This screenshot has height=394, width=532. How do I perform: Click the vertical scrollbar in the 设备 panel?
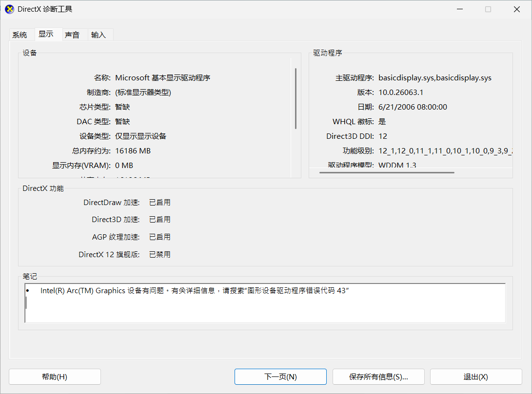point(296,97)
